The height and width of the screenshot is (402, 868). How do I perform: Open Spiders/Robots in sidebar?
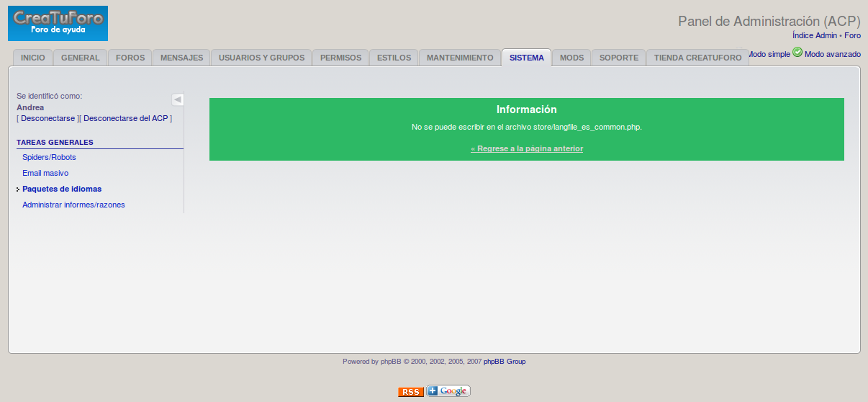coord(49,157)
